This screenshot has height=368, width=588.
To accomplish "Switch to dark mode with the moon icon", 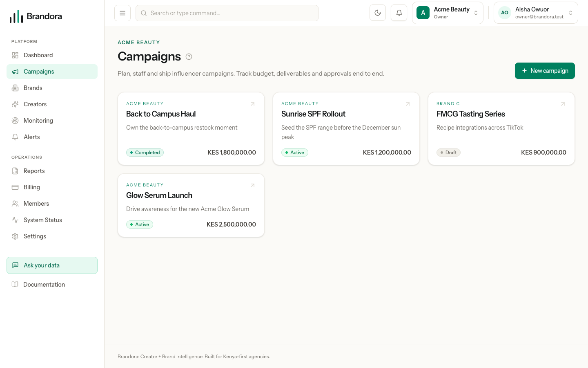I will [378, 13].
